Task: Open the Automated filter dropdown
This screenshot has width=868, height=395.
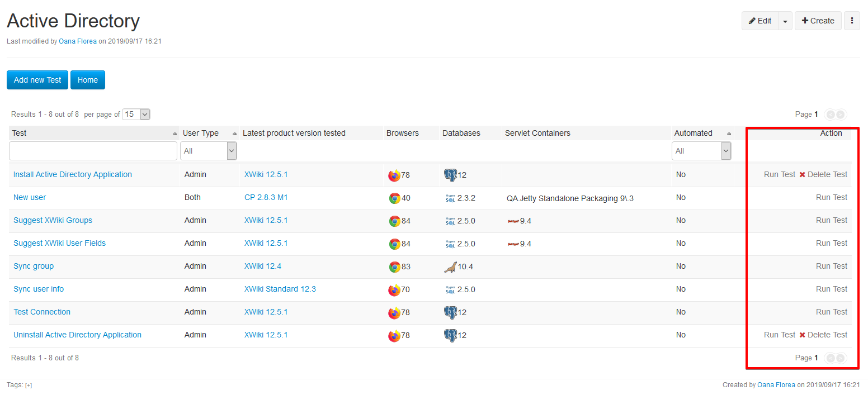Action: [x=701, y=151]
